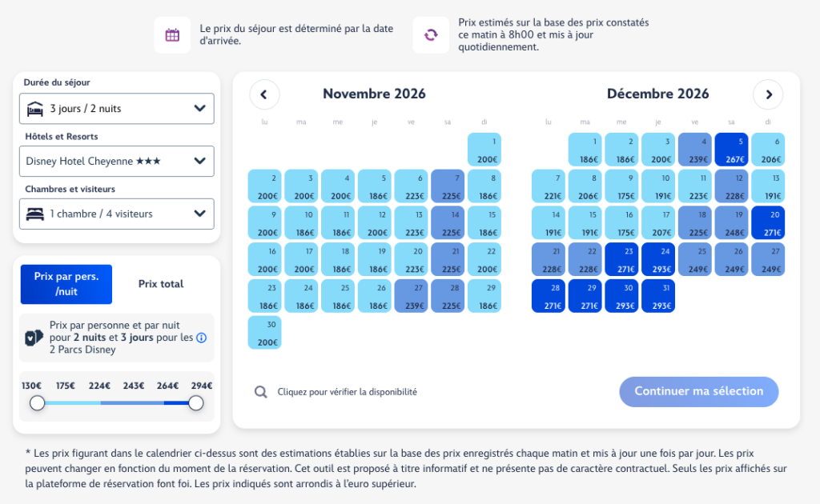The height and width of the screenshot is (504, 820).
Task: Click the right price slider handle at 294€
Action: (x=195, y=402)
